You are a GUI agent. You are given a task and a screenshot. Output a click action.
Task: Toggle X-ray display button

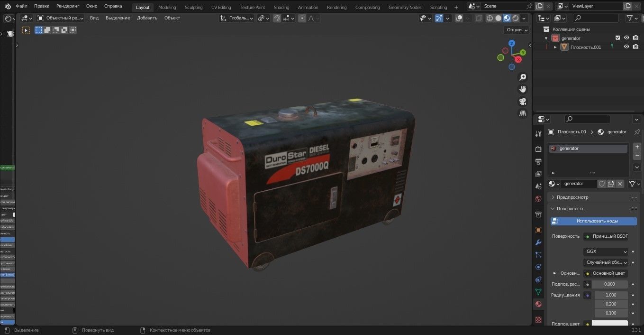pyautogui.click(x=479, y=18)
